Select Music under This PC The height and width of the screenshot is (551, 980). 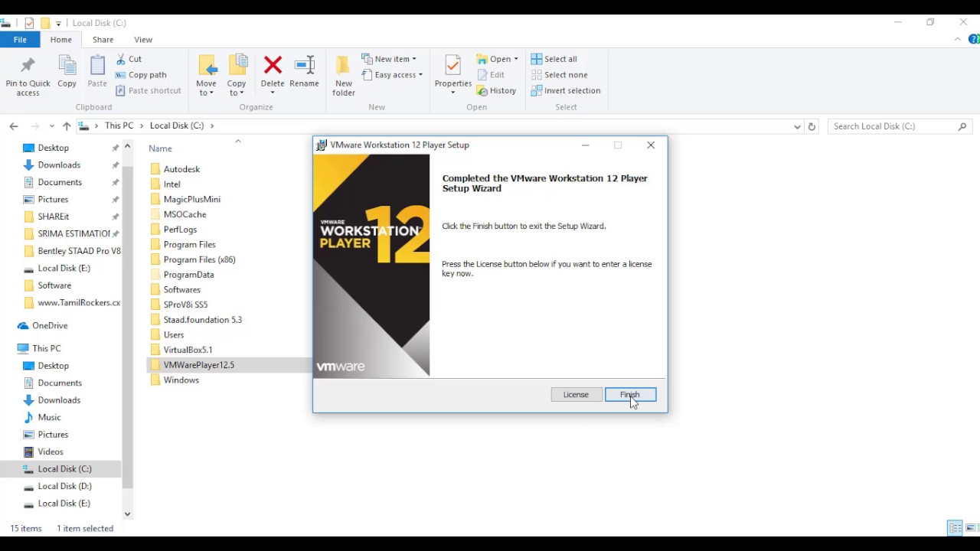point(49,418)
